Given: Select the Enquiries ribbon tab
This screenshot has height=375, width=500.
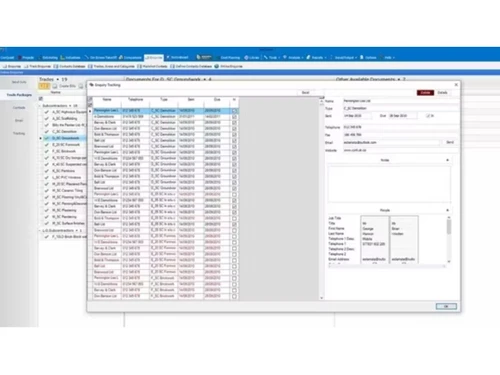Looking at the screenshot, I should 154,58.
